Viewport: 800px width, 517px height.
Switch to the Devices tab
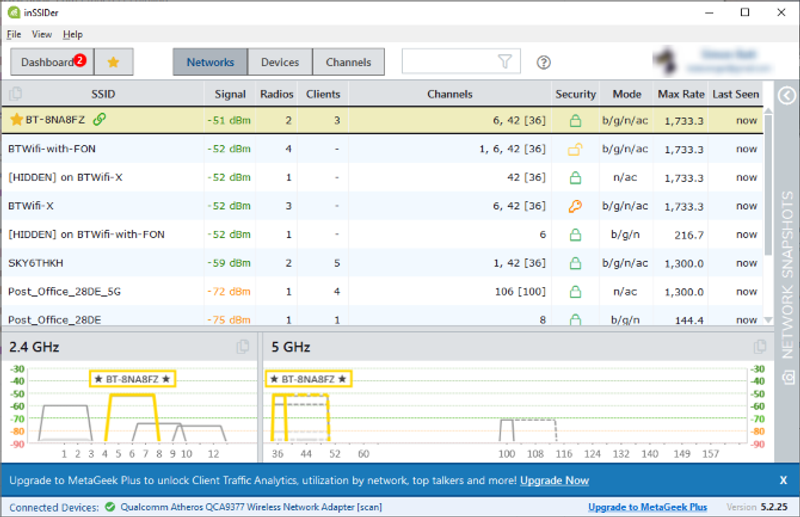pyautogui.click(x=280, y=62)
